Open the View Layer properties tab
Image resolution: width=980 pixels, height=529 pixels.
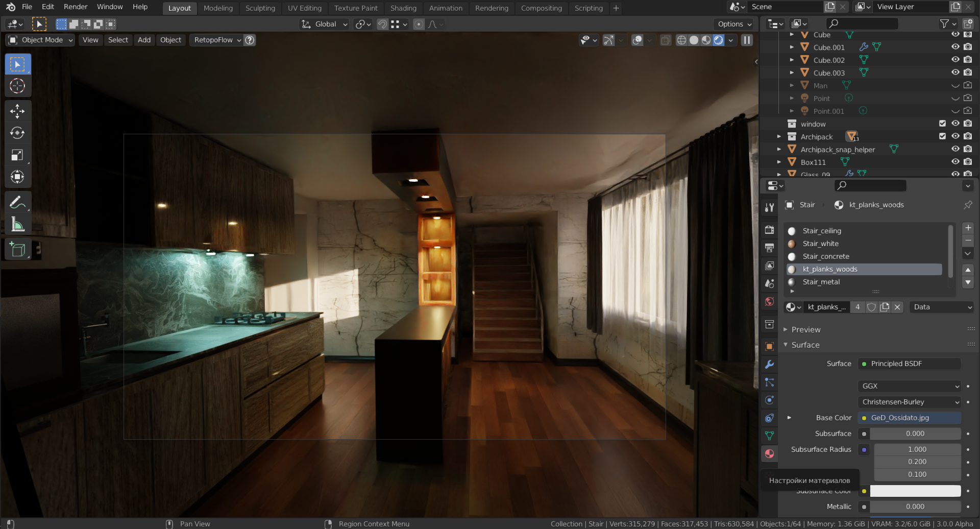[x=769, y=266]
